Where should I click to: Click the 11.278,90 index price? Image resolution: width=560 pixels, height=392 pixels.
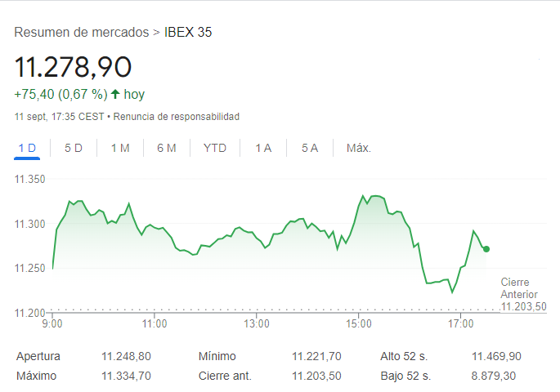pos(74,66)
